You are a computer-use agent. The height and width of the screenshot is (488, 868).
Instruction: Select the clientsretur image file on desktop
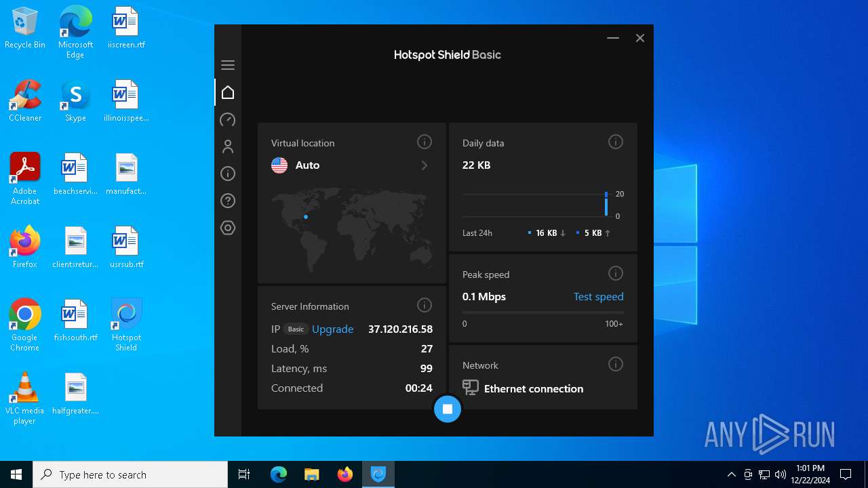[x=75, y=247]
